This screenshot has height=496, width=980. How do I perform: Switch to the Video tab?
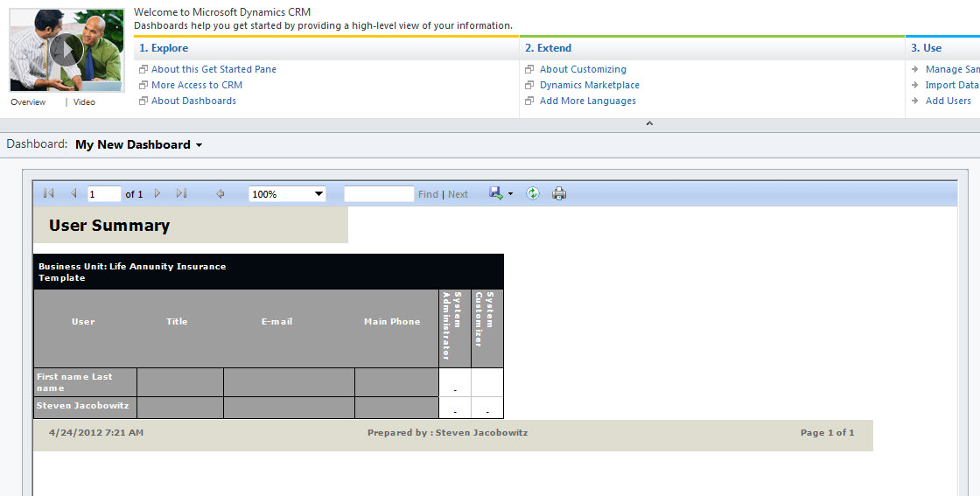click(84, 102)
